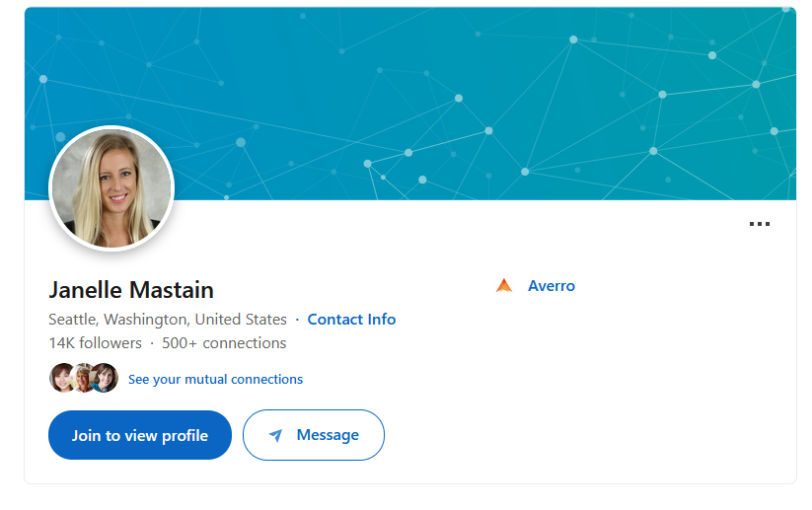This screenshot has height=510, width=812.
Task: Click the leftmost mutual connection avatar
Action: point(61,378)
